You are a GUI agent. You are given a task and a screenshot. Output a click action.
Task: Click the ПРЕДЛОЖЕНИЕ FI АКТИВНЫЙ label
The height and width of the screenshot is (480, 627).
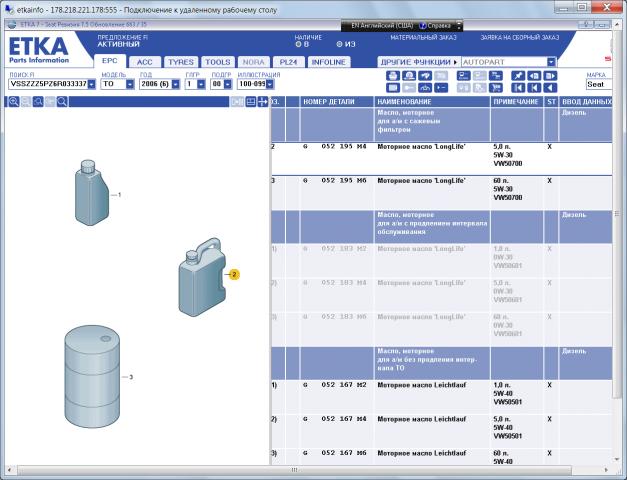click(x=122, y=41)
